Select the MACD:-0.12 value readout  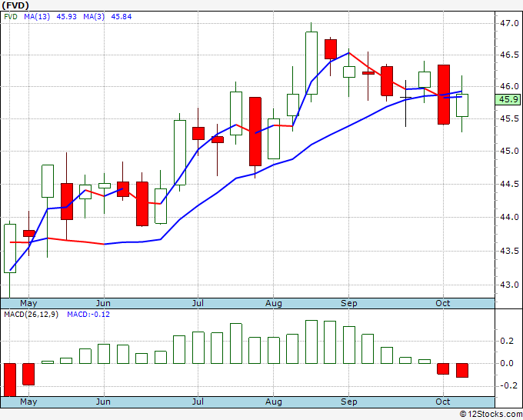pos(88,315)
